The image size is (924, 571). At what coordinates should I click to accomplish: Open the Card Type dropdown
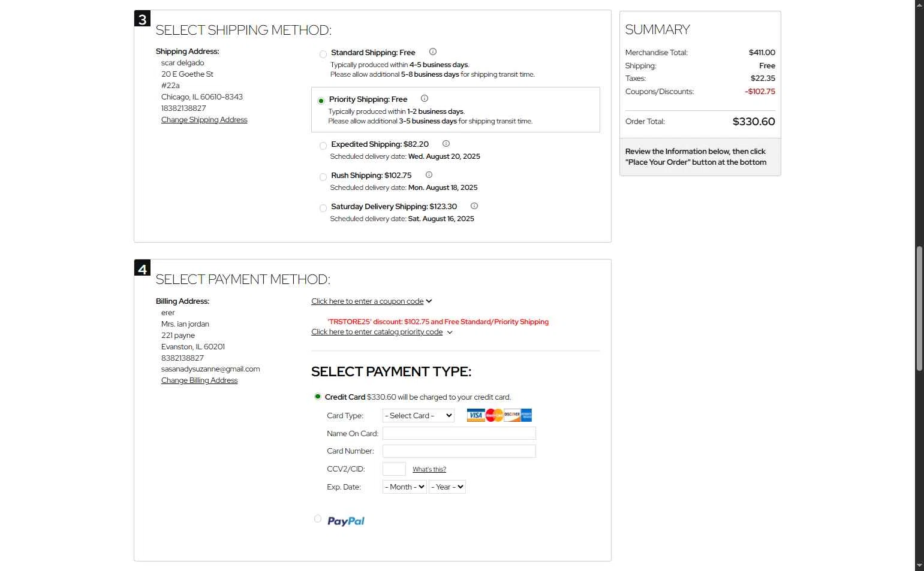click(x=419, y=416)
